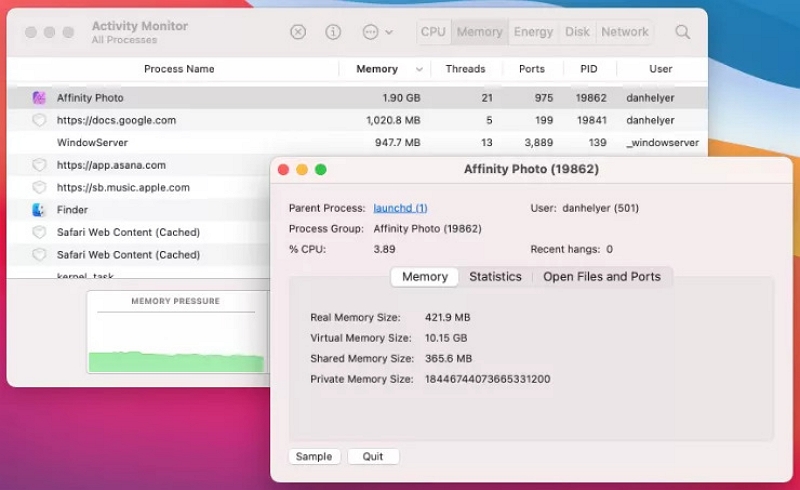The image size is (800, 490).
Task: Click the Virtual Memory Size 10.15 GB value
Action: [446, 338]
